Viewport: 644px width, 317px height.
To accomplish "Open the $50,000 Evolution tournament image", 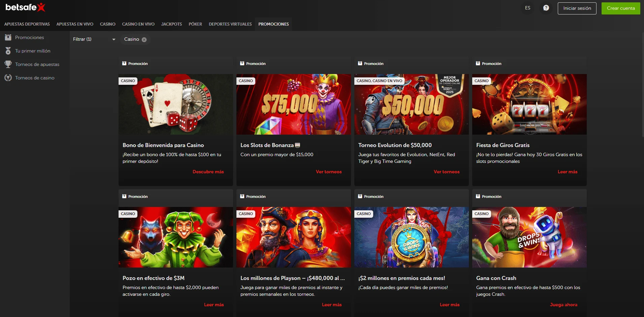I will [x=412, y=104].
